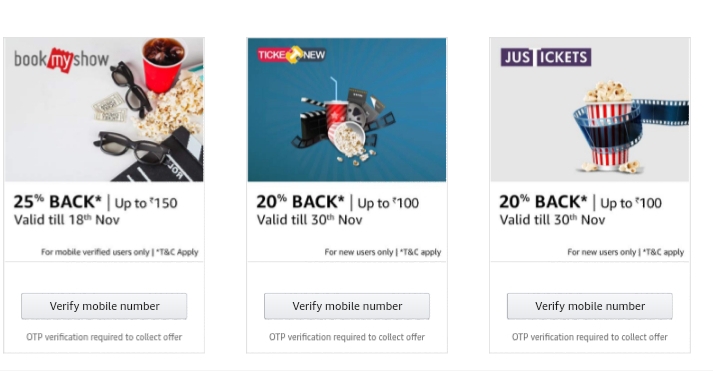This screenshot has width=713, height=371.
Task: Click Justickets 20% BACK up to ₹100 text
Action: tap(580, 202)
